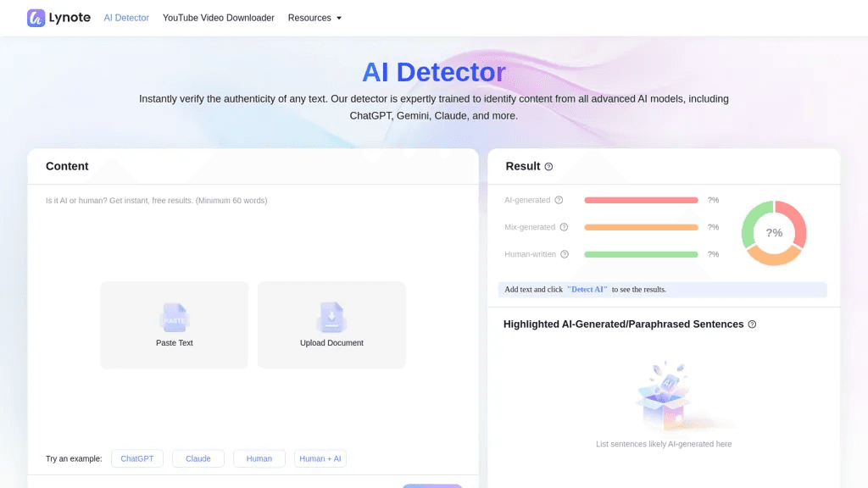Click the "Content" panel heading
Viewport: 868px width, 488px height.
pyautogui.click(x=67, y=167)
